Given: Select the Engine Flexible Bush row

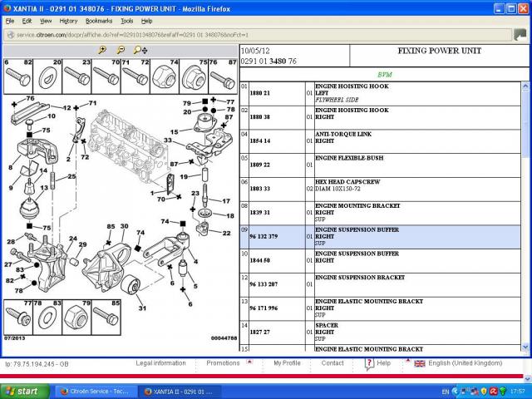Looking at the screenshot, I should (x=381, y=165).
